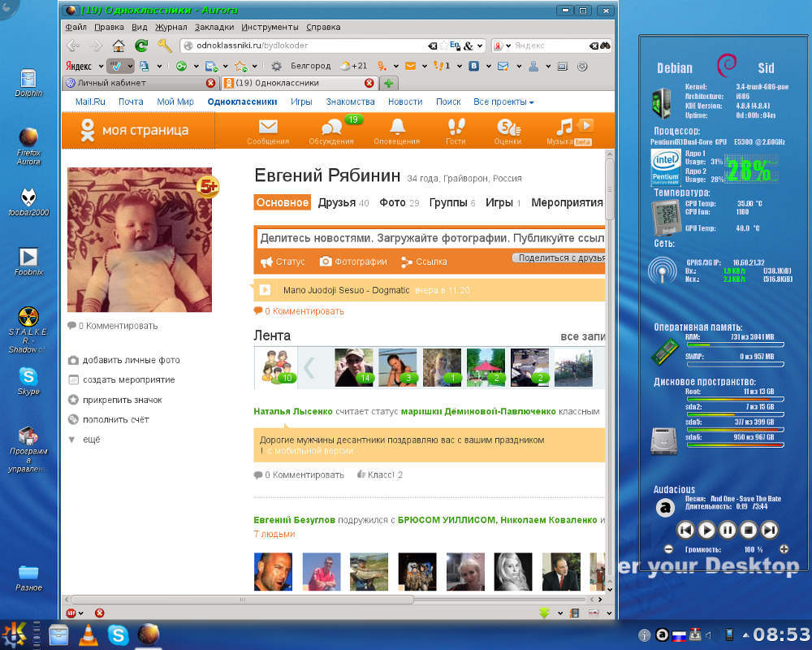This screenshot has width=812, height=650.
Task: Reload the page with green refresh icon
Action: coord(141,45)
